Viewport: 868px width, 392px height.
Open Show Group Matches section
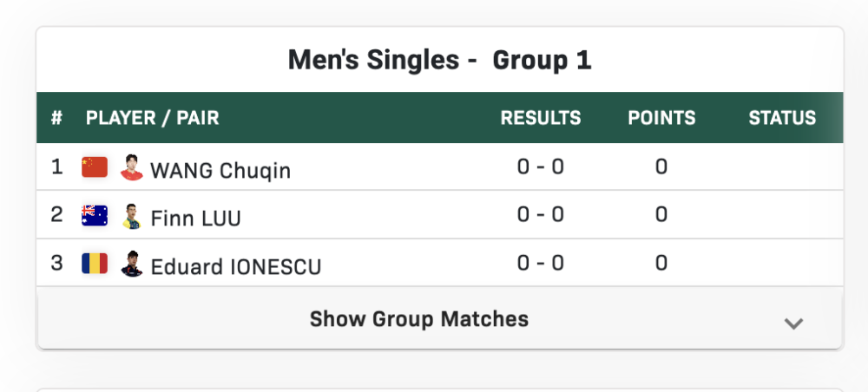(x=419, y=319)
